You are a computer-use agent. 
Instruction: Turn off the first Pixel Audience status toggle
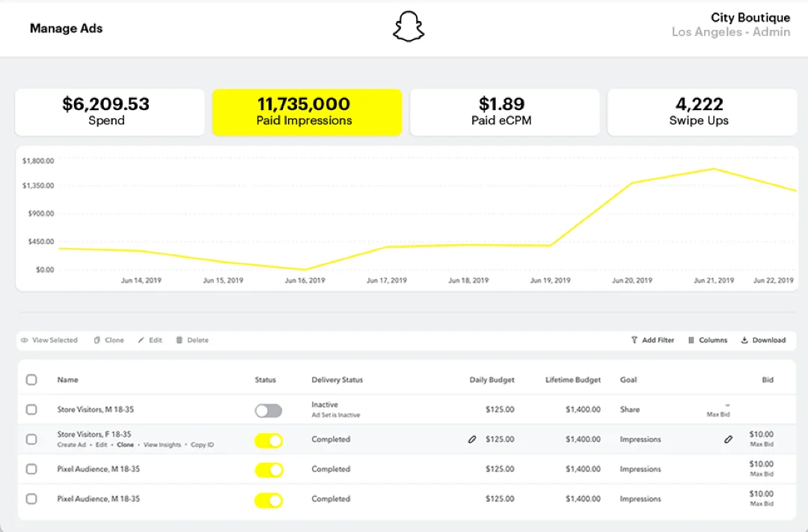pyautogui.click(x=269, y=470)
